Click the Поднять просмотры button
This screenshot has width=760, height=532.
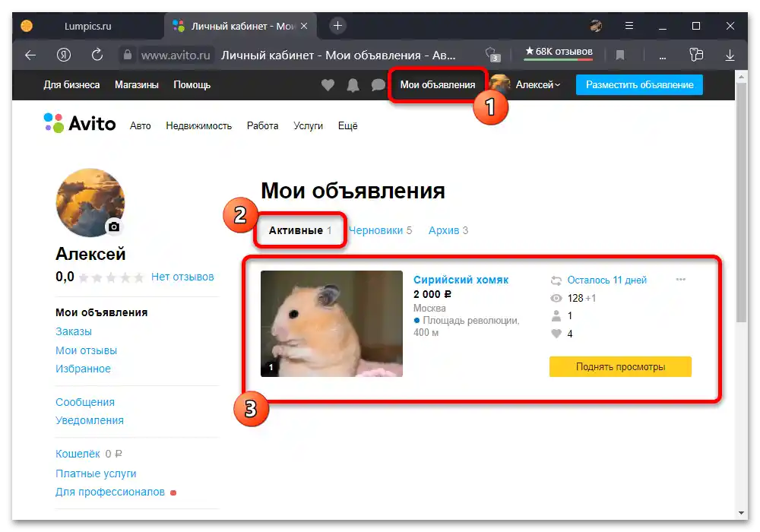(620, 367)
